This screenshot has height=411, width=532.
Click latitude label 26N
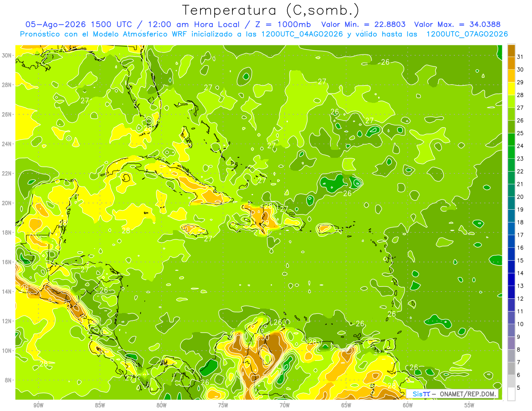(7, 114)
